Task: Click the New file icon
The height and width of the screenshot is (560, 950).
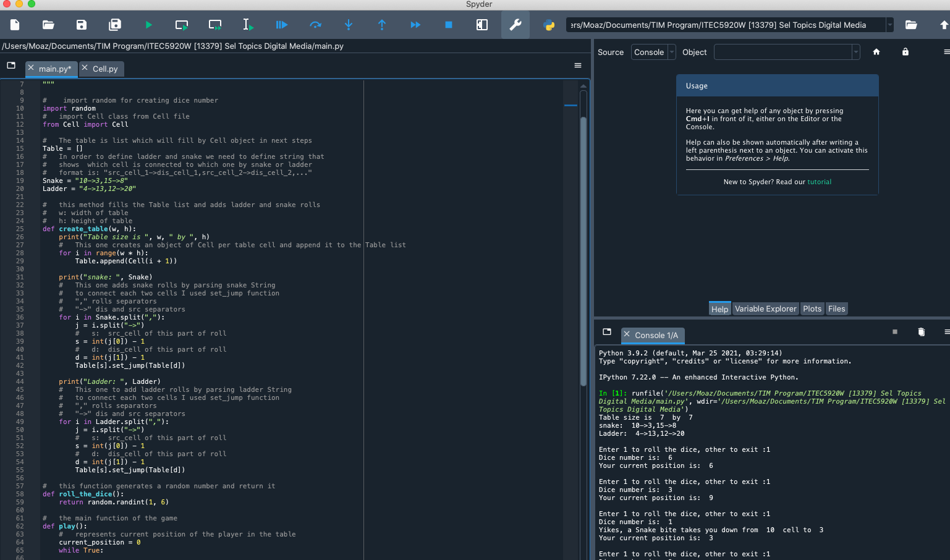Action: point(15,25)
